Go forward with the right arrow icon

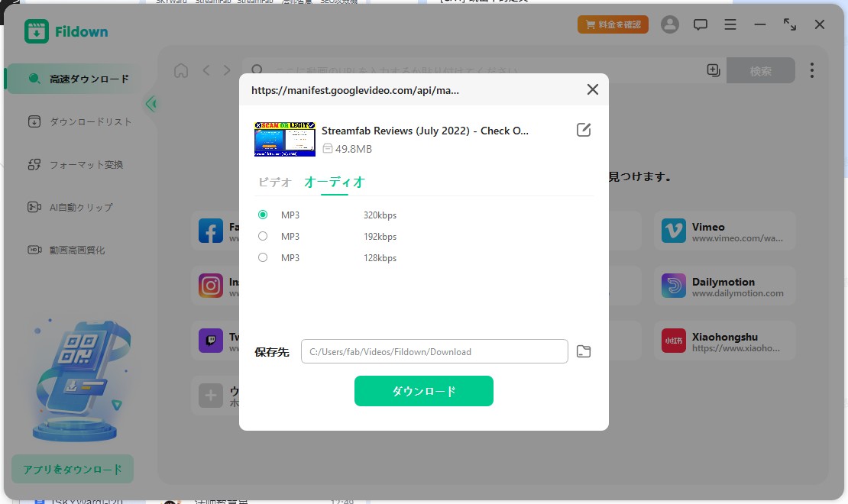227,70
